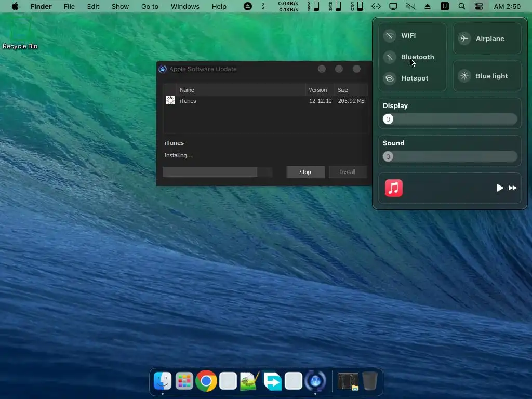This screenshot has width=532, height=399.
Task: Play music in Control Center
Action: tap(499, 188)
